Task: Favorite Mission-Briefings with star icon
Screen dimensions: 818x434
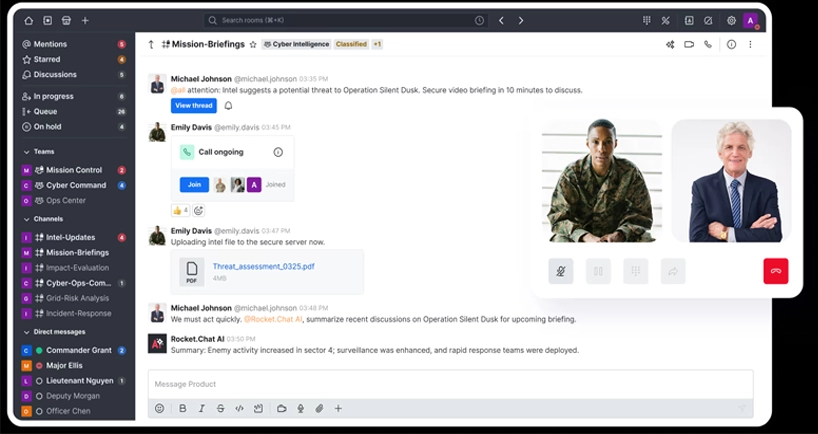Action: (253, 45)
